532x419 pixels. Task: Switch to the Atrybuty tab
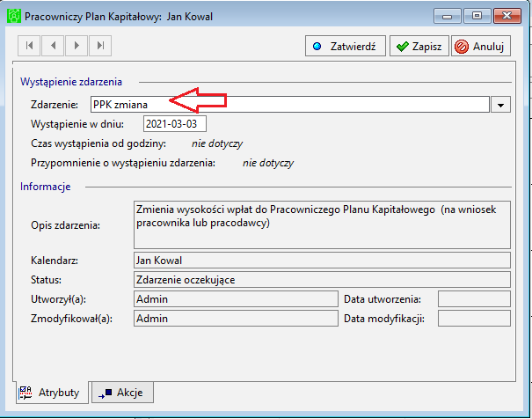[52, 393]
